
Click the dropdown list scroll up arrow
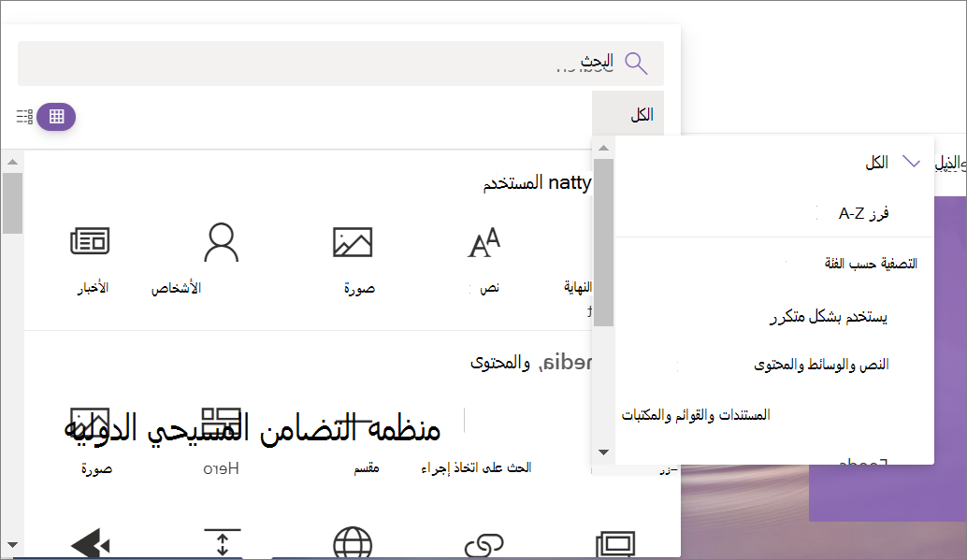click(x=604, y=148)
